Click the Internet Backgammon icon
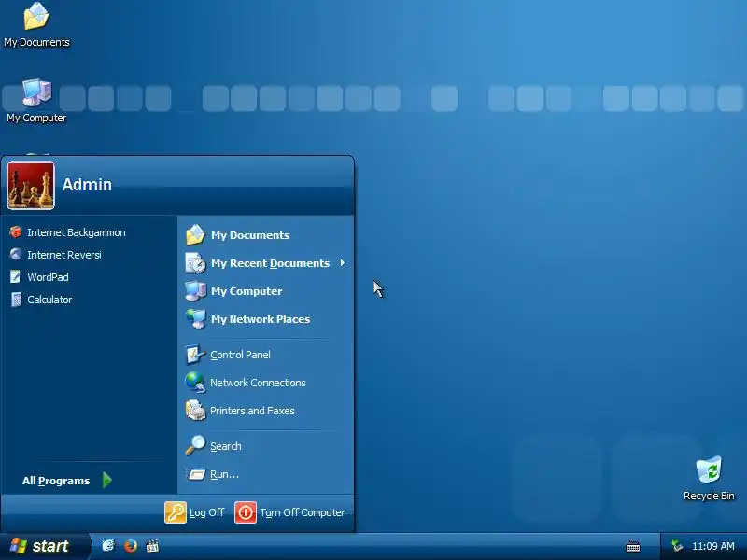The image size is (747, 560). coord(16,231)
